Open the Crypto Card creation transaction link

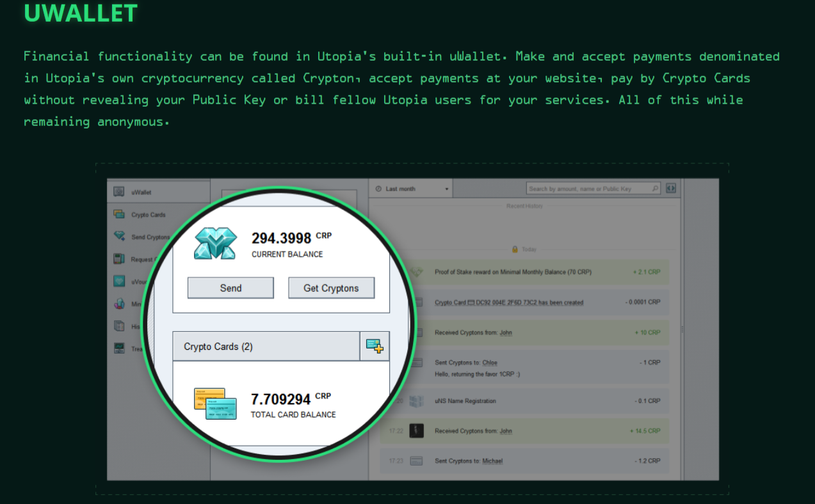(508, 302)
